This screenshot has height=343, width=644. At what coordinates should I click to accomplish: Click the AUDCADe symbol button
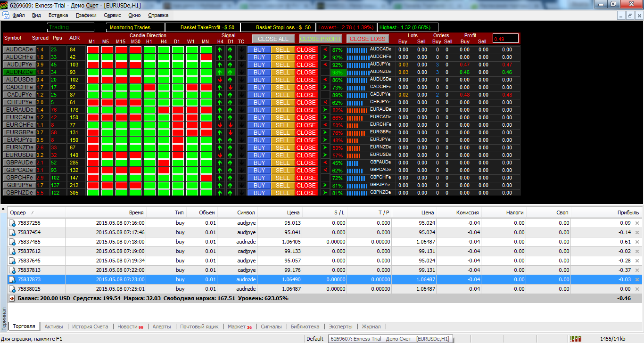click(19, 49)
